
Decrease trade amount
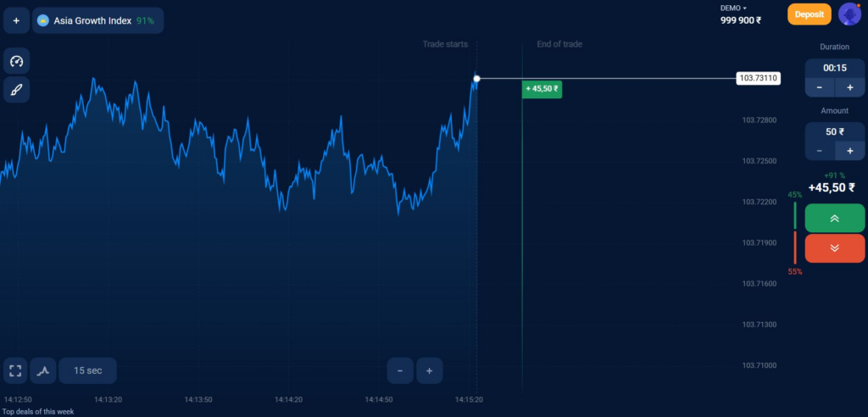tap(820, 151)
